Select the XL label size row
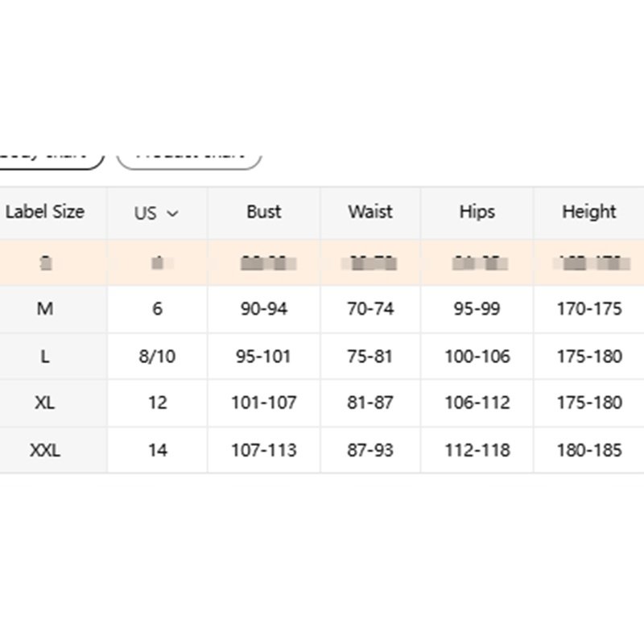The height and width of the screenshot is (644, 644). 45,403
